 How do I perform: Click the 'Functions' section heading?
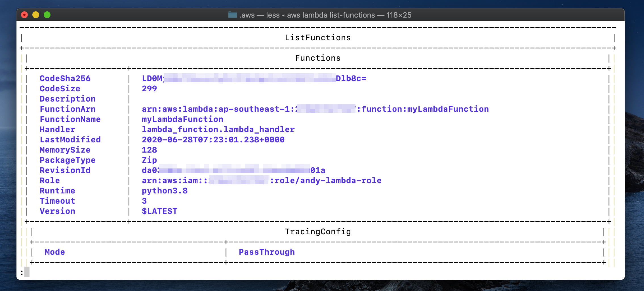click(318, 58)
